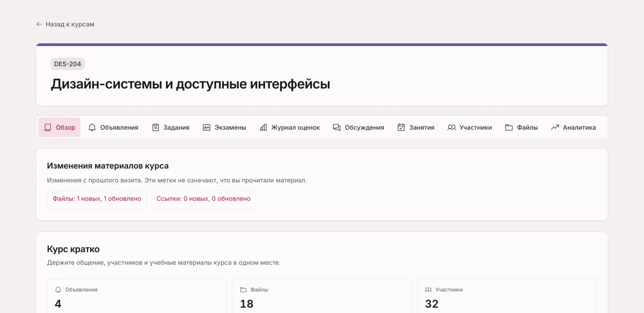Screen dimensions: 644x313
Task: Click the heading Курс кратко
Action: tap(73, 249)
